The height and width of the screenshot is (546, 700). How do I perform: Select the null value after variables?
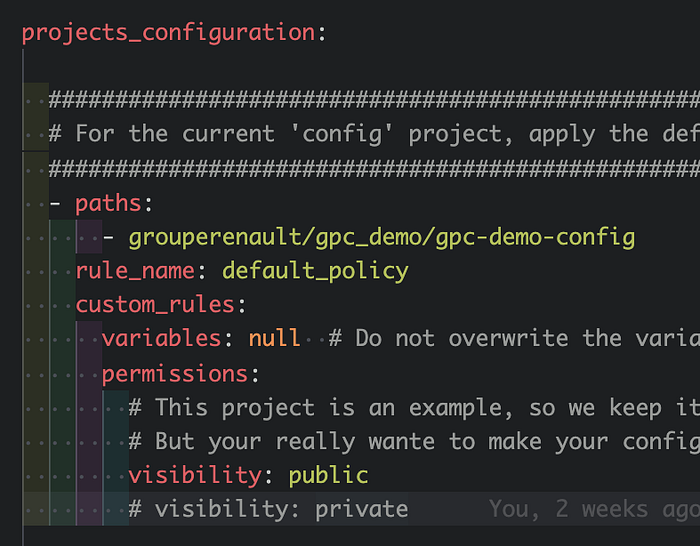tap(274, 339)
